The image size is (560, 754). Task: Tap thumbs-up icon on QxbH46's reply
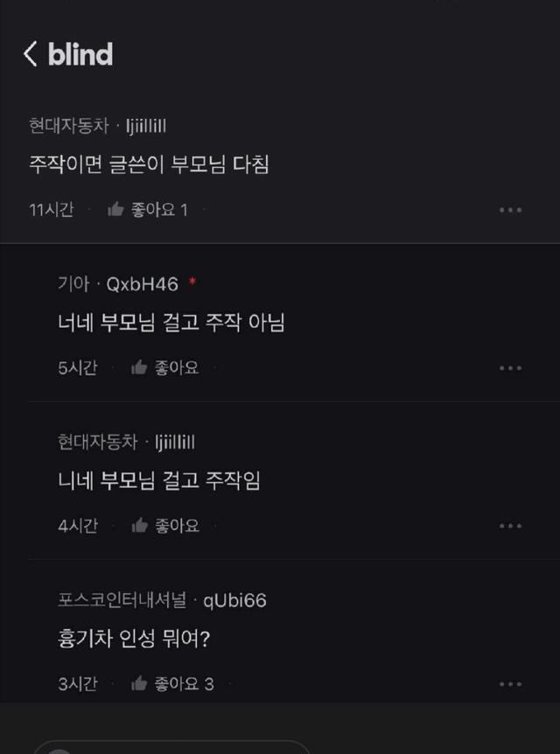pyautogui.click(x=139, y=368)
